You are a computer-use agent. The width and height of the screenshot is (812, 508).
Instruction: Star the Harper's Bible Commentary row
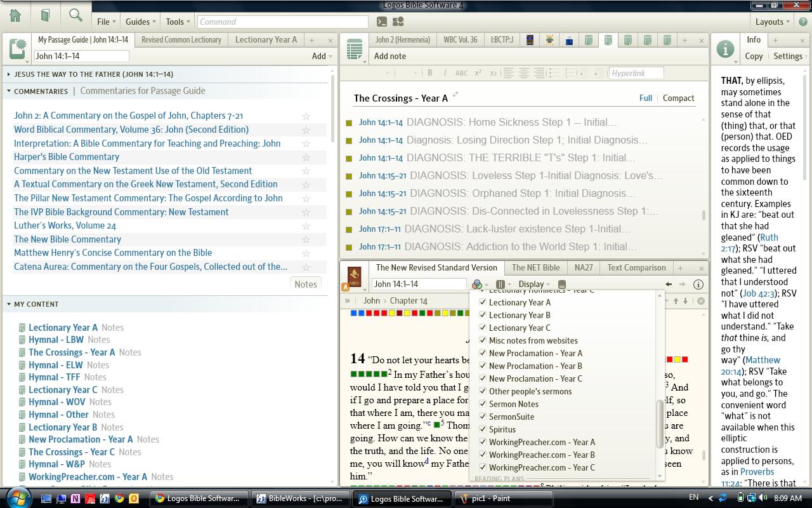[306, 157]
